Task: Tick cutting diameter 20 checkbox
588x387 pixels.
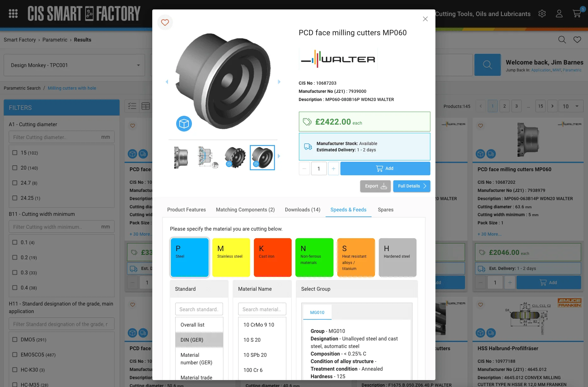Action: point(15,168)
